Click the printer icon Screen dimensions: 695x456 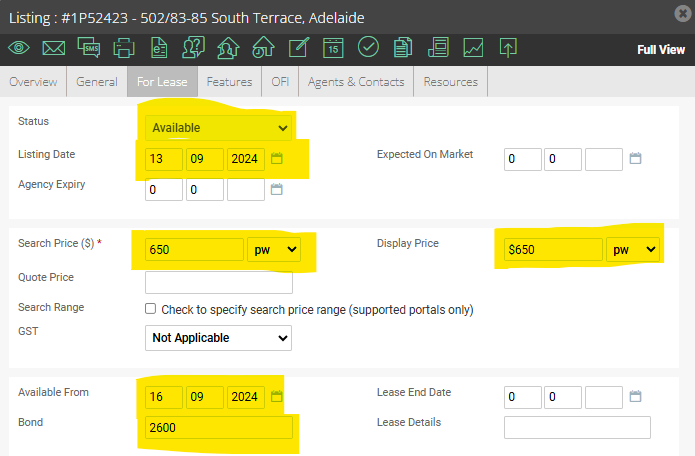coord(123,47)
